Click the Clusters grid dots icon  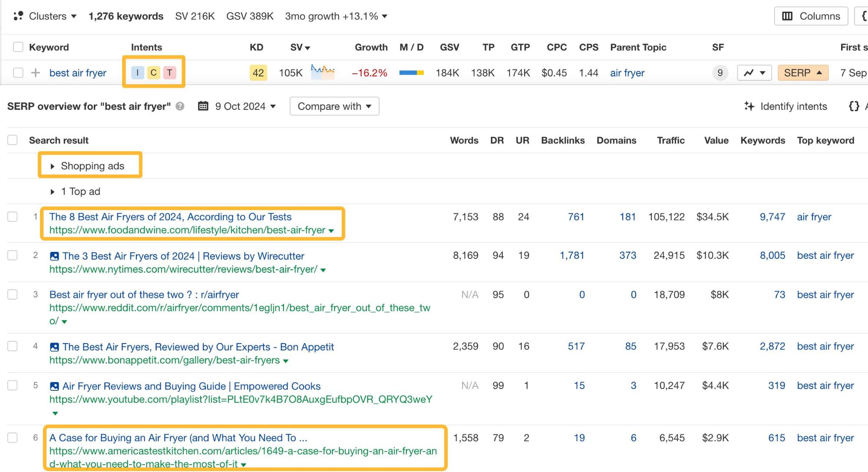[x=19, y=16]
